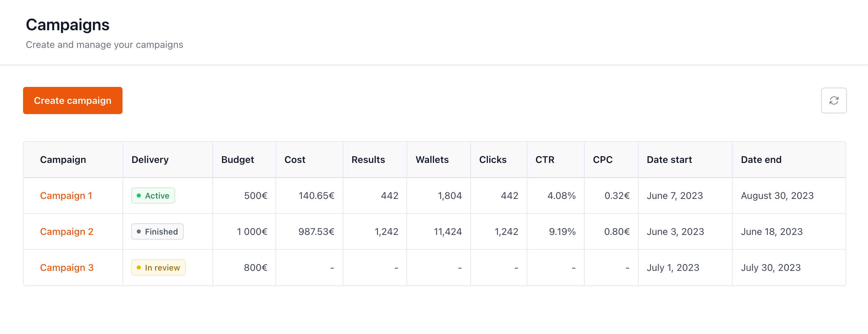Open the Campaign 1 link
Screen dimensions: 868x334
pos(66,196)
